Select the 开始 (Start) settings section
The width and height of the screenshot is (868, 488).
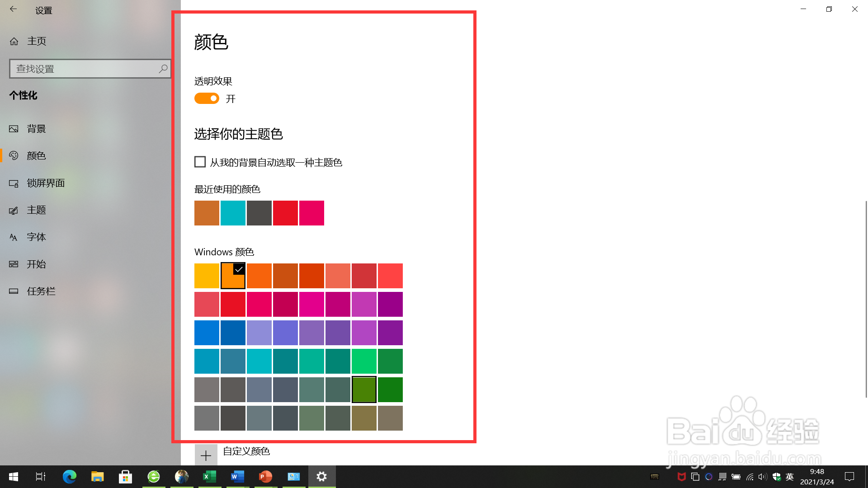click(37, 264)
